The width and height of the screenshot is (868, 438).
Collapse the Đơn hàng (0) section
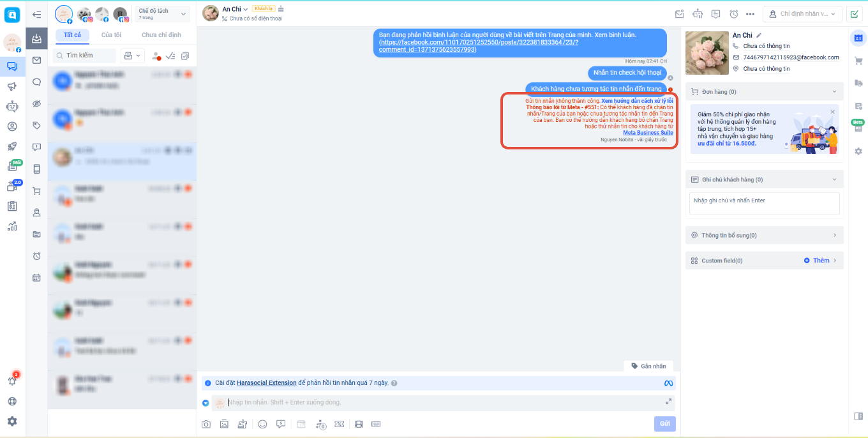[834, 92]
